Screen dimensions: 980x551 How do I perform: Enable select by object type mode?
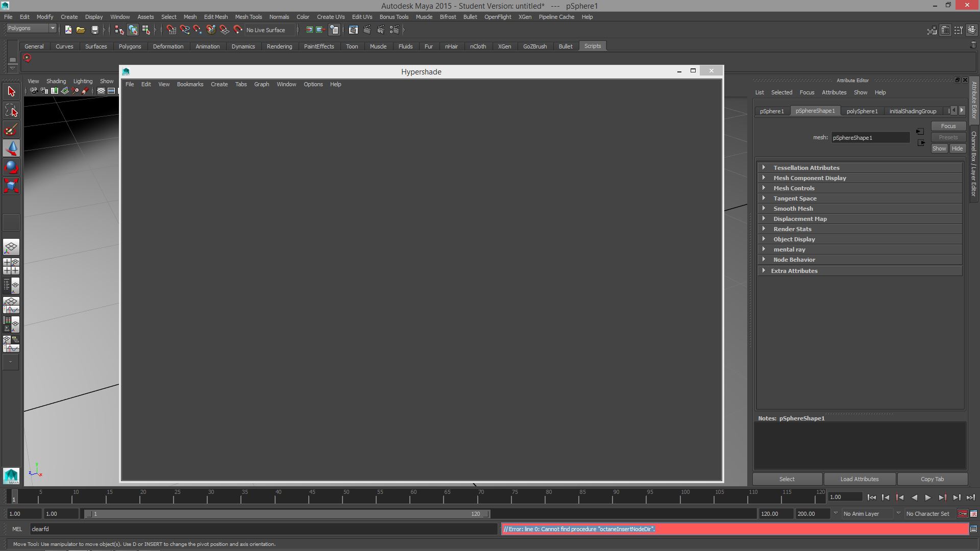click(x=133, y=30)
